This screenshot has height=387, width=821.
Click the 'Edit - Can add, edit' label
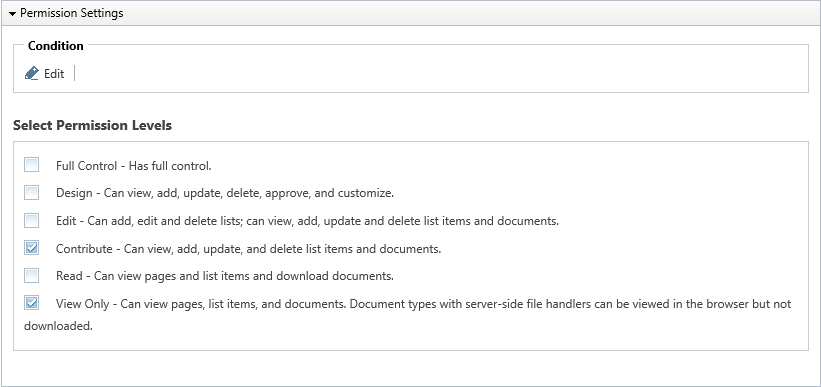307,221
